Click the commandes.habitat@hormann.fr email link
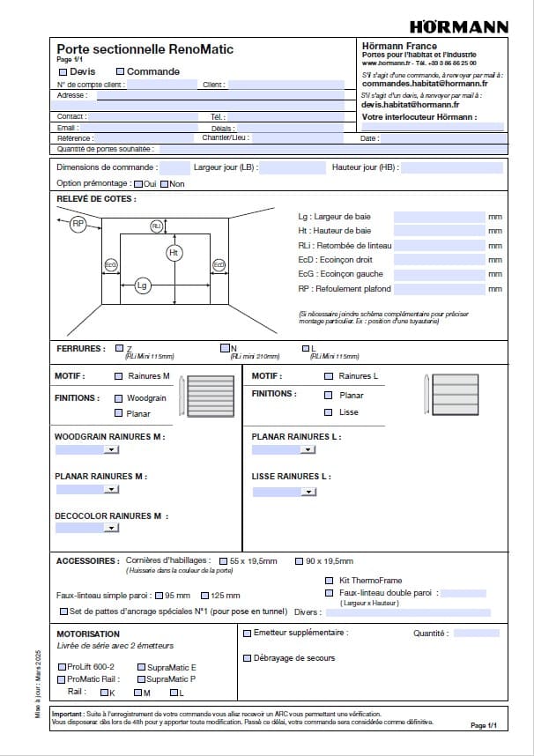Image resolution: width=534 pixels, height=756 pixels. (x=424, y=84)
